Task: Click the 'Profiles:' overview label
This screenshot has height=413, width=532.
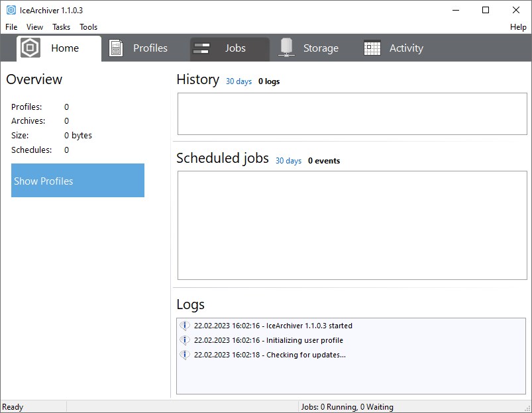Action: click(27, 107)
